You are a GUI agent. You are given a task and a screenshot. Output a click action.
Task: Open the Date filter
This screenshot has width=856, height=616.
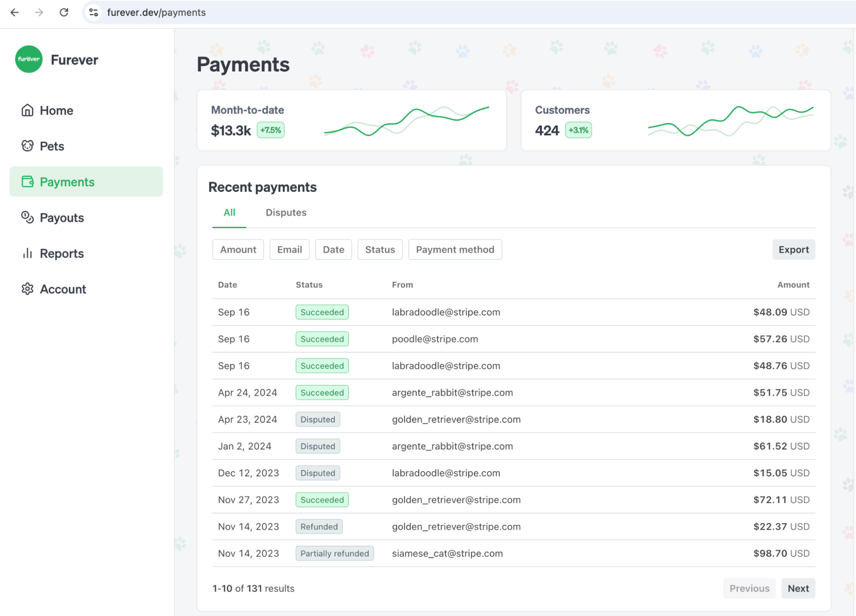pos(334,250)
